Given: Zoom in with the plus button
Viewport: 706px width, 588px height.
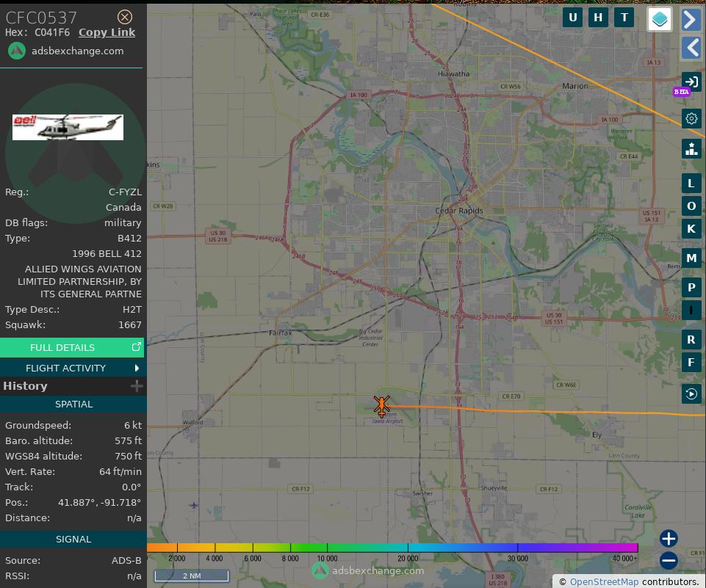Looking at the screenshot, I should click(x=668, y=539).
